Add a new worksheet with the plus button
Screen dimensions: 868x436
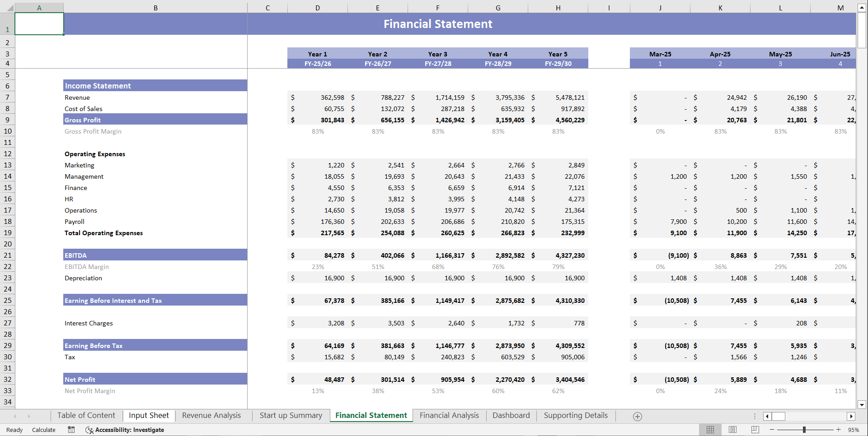click(638, 416)
